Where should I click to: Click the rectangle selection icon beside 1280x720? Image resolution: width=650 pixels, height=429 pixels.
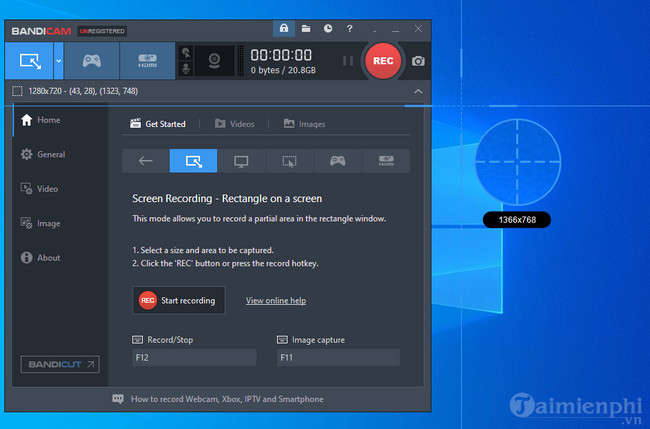[x=17, y=91]
